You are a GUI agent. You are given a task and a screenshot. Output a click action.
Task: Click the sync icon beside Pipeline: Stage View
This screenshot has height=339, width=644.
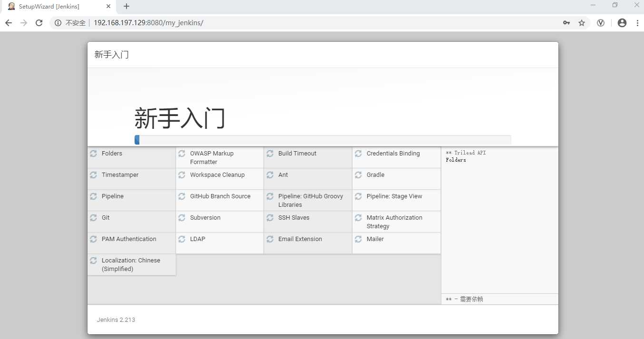358,196
